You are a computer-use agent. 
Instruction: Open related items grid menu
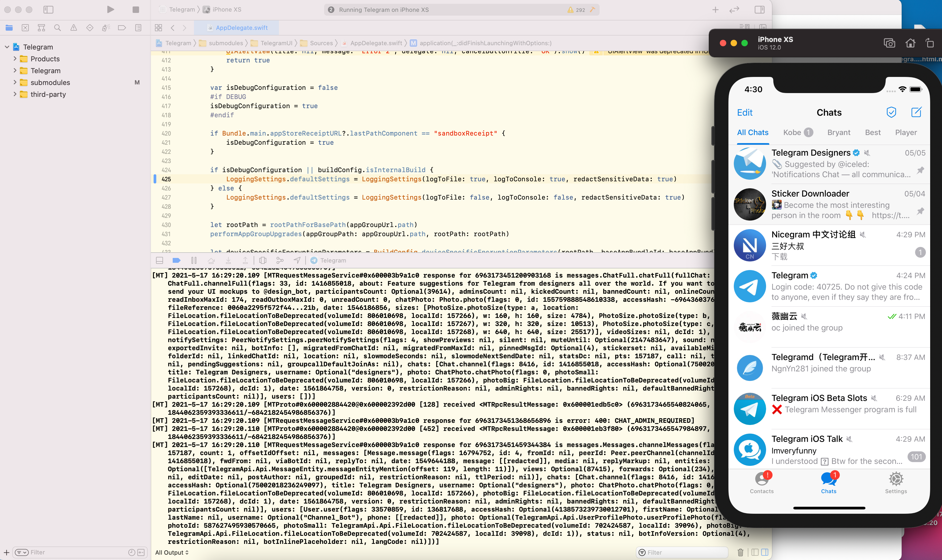point(158,27)
